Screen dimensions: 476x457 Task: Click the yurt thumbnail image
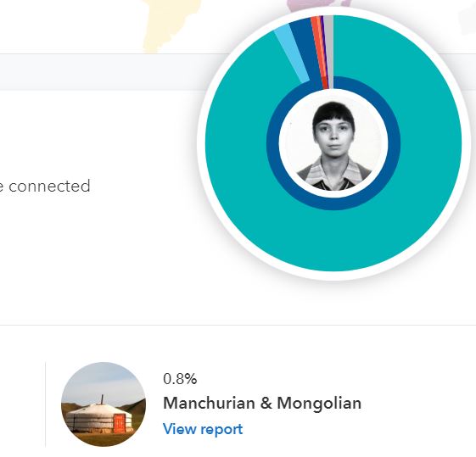tap(104, 404)
